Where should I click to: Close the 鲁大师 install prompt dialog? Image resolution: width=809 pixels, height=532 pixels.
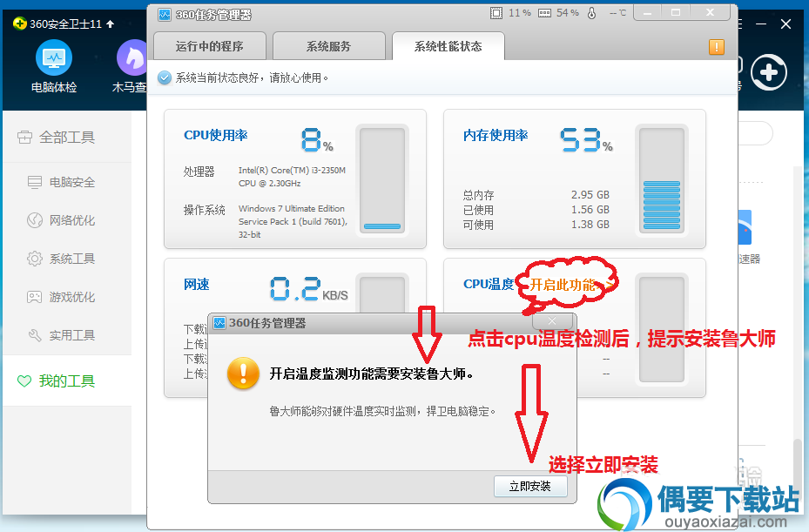pos(552,321)
